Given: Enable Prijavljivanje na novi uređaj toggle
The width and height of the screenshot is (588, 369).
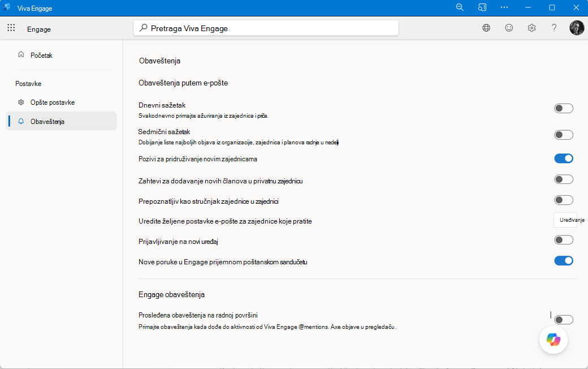Looking at the screenshot, I should [564, 240].
